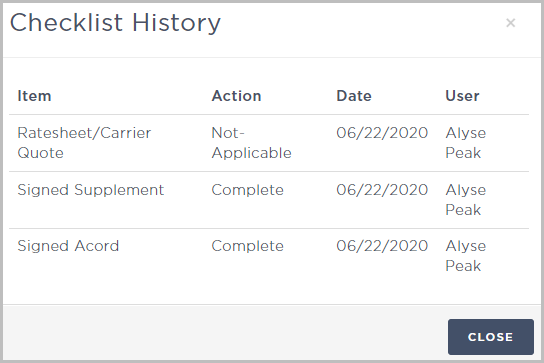Click Alyse Peak in Signed Supplement row
Screen dimensions: 544x363
(466, 200)
